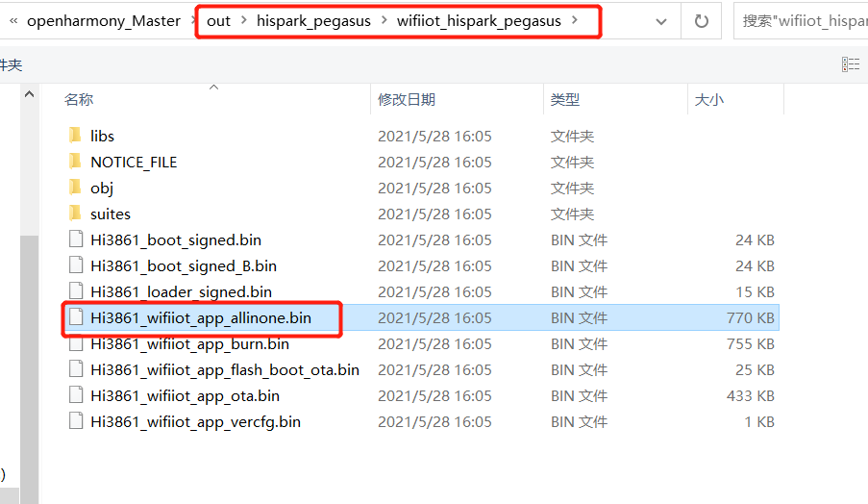
Task: Navigate to hispark_pegasus breadcrumb folder
Action: coord(313,21)
